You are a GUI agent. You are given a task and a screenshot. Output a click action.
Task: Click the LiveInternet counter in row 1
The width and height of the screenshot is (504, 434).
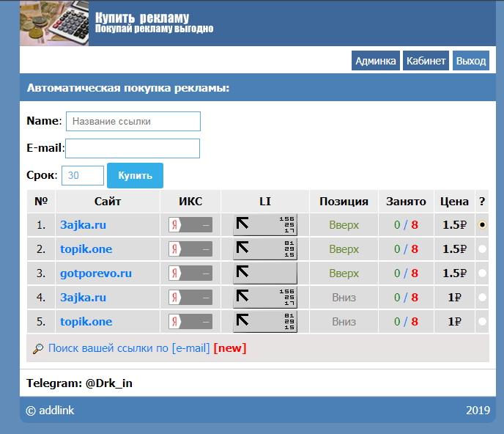[x=264, y=225]
